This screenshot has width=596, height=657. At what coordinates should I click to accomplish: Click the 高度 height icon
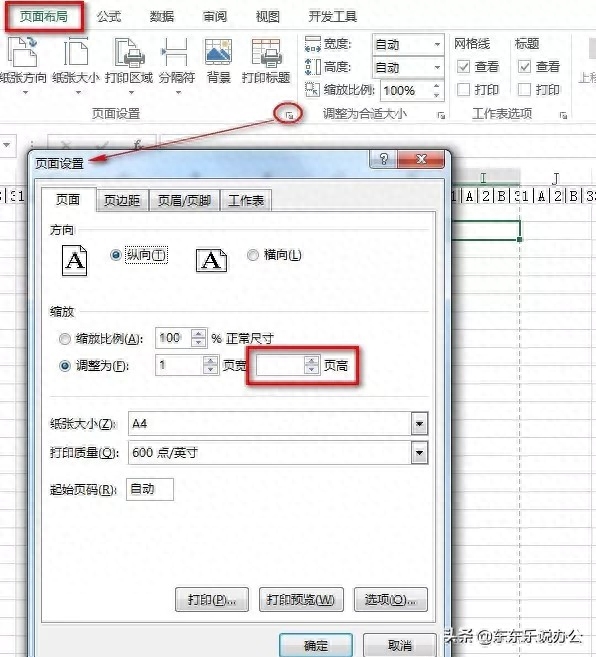pyautogui.click(x=313, y=67)
